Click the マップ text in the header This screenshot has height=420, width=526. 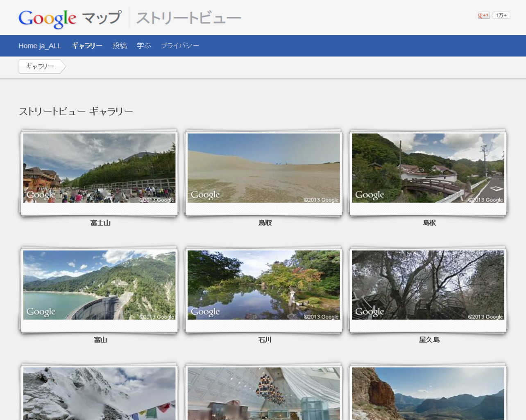coord(102,18)
